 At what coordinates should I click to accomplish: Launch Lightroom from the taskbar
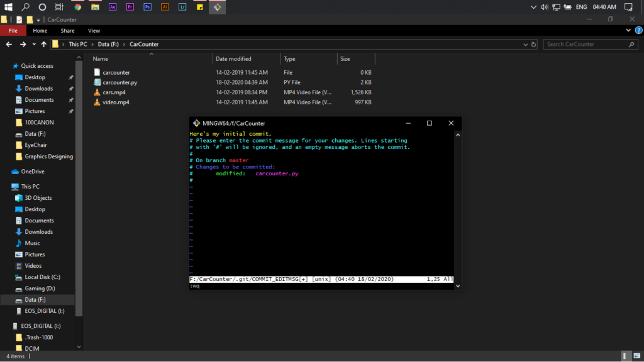click(x=182, y=8)
